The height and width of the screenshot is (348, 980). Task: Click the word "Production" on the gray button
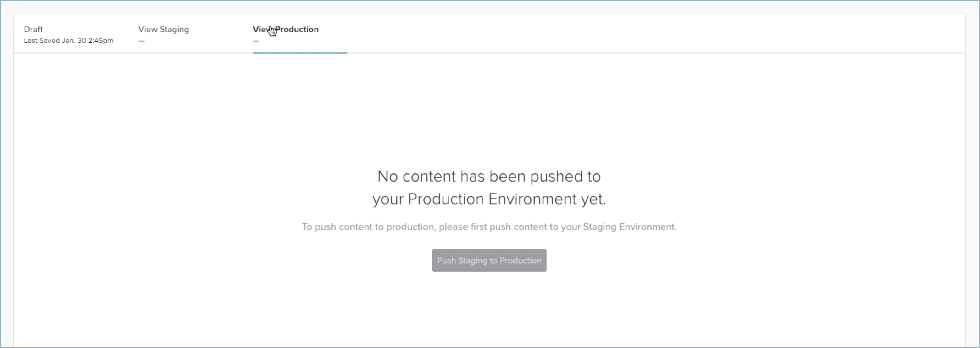[x=520, y=261]
